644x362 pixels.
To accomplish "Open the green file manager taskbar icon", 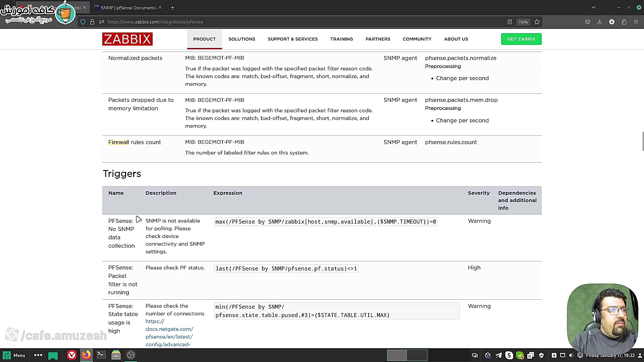I will pyautogui.click(x=53, y=355).
